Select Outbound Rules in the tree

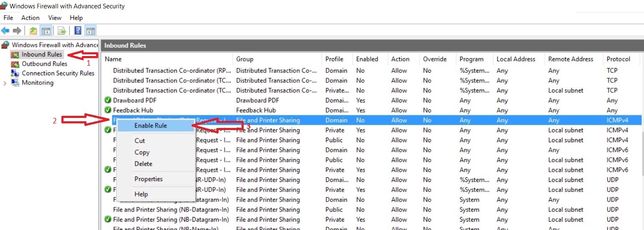point(44,64)
